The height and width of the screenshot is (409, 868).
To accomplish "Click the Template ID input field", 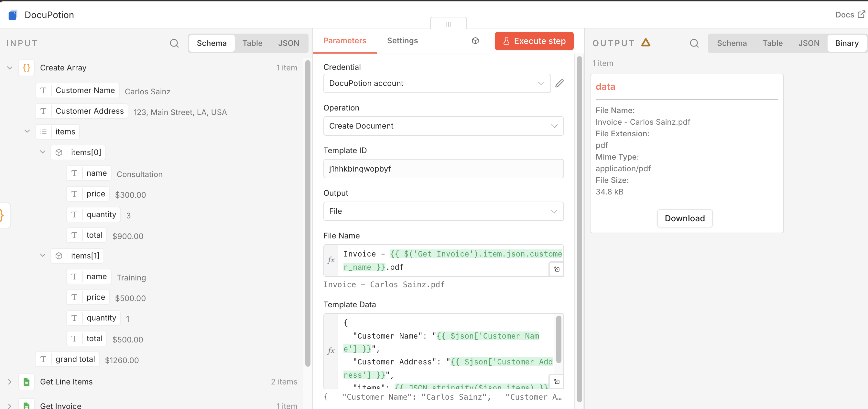I will (443, 169).
